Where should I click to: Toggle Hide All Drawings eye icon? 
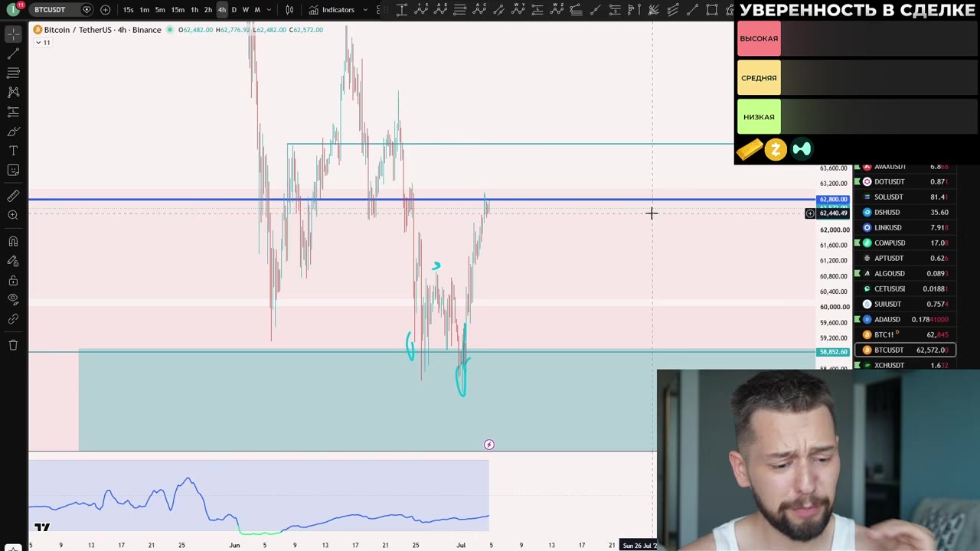coord(13,299)
